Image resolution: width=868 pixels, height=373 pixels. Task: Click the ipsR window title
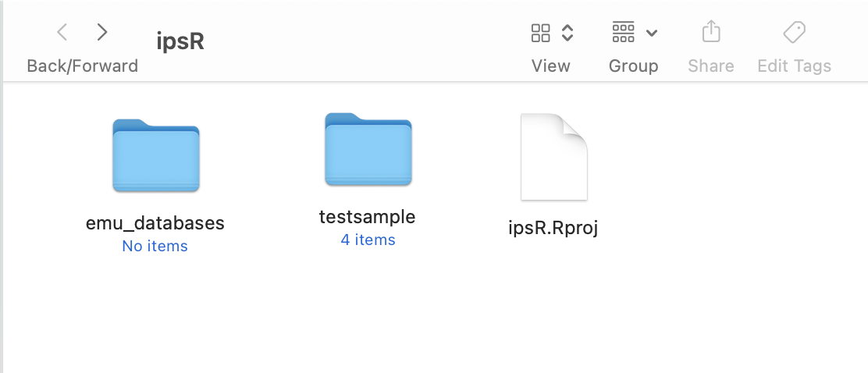(x=180, y=41)
